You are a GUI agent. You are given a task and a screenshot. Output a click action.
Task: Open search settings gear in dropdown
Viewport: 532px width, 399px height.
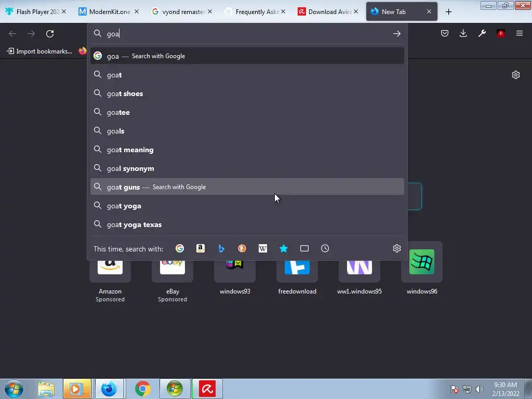coord(396,248)
